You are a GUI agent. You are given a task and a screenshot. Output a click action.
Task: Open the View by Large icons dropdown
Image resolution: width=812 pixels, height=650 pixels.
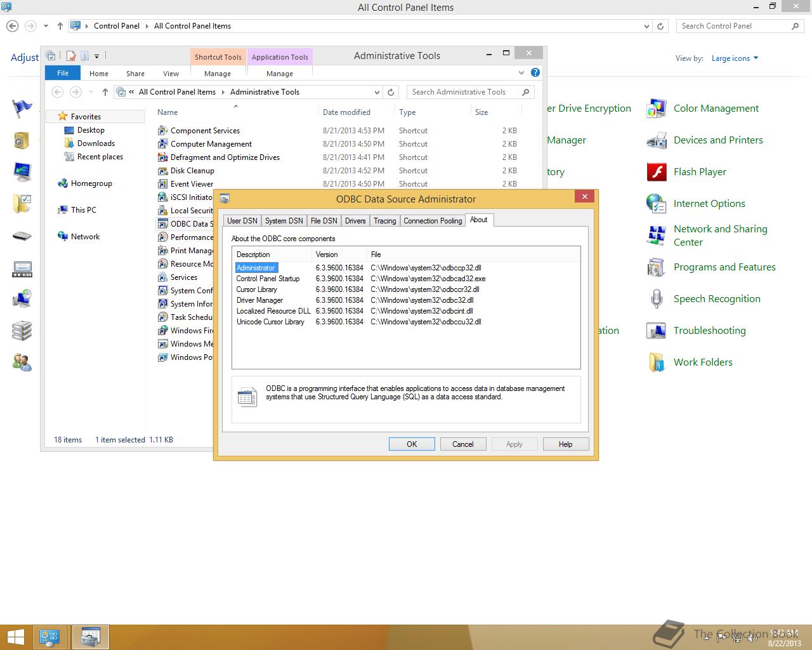735,58
